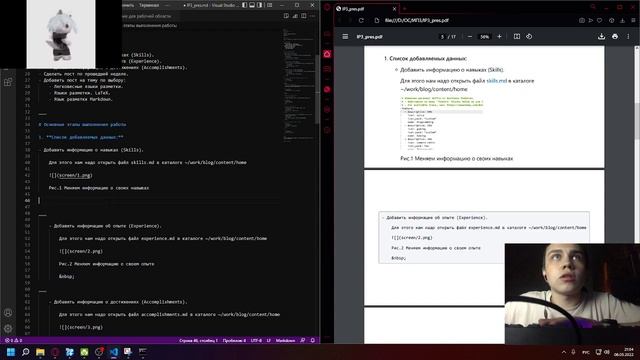Open VS Code notifications bell

tap(313, 340)
